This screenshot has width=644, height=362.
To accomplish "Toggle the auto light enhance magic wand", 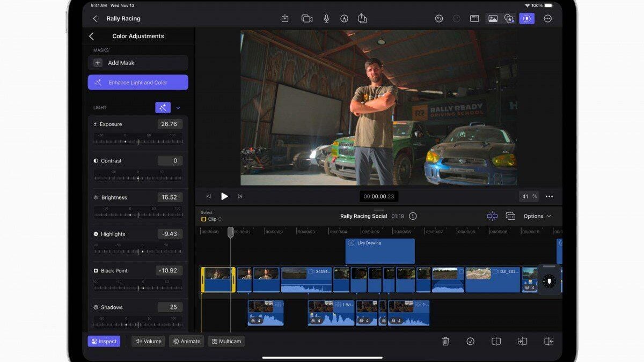I will 163,108.
